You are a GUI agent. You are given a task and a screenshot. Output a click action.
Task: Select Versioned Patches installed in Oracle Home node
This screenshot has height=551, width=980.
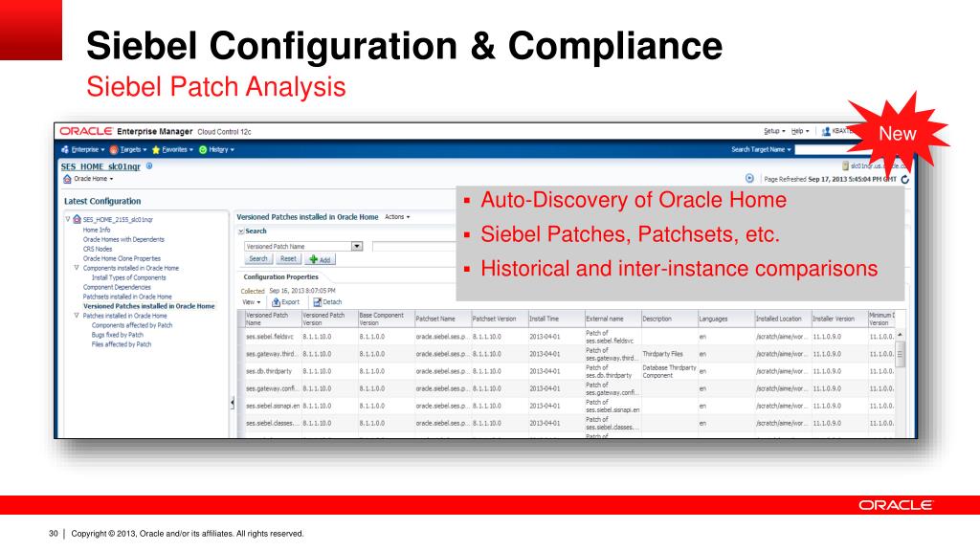click(148, 306)
